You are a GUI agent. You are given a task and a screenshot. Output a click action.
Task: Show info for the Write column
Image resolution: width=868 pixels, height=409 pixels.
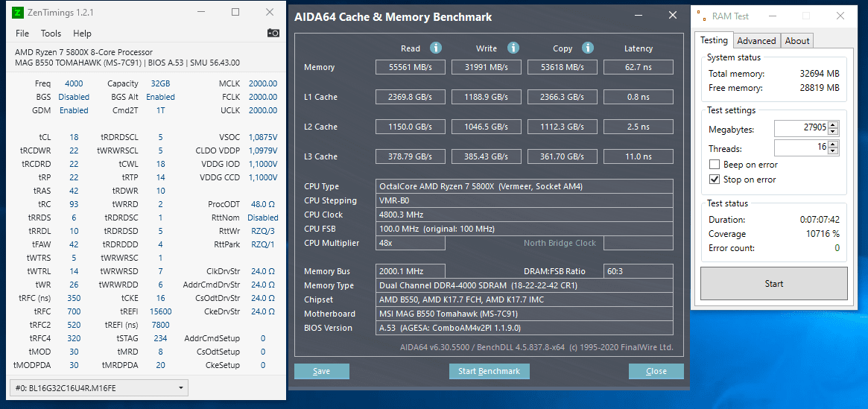click(513, 48)
